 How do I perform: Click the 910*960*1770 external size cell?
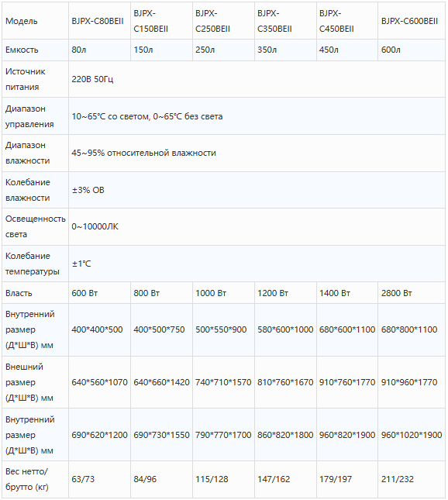click(x=412, y=382)
